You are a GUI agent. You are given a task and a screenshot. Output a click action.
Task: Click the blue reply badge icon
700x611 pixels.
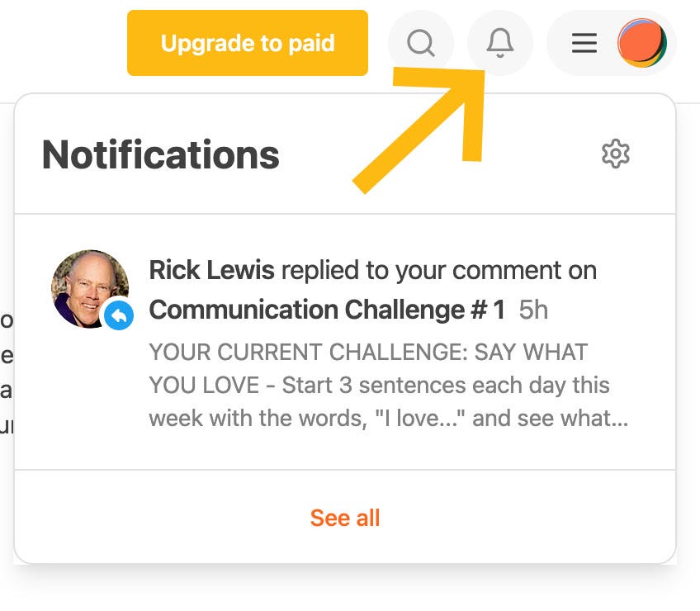119,315
